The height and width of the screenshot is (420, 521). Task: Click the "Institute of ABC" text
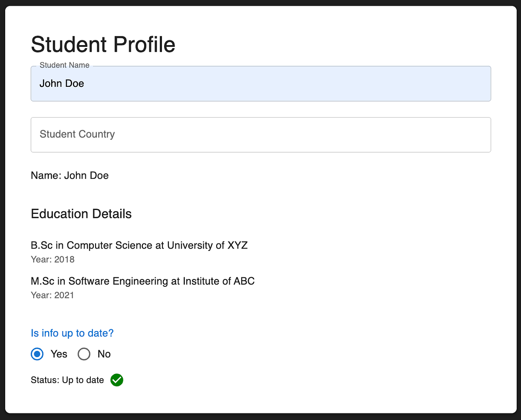(x=218, y=281)
